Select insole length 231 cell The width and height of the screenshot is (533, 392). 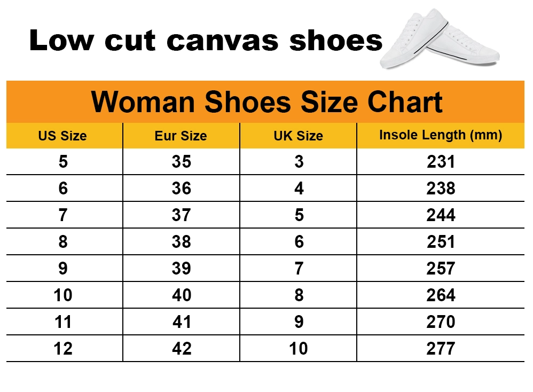441,161
